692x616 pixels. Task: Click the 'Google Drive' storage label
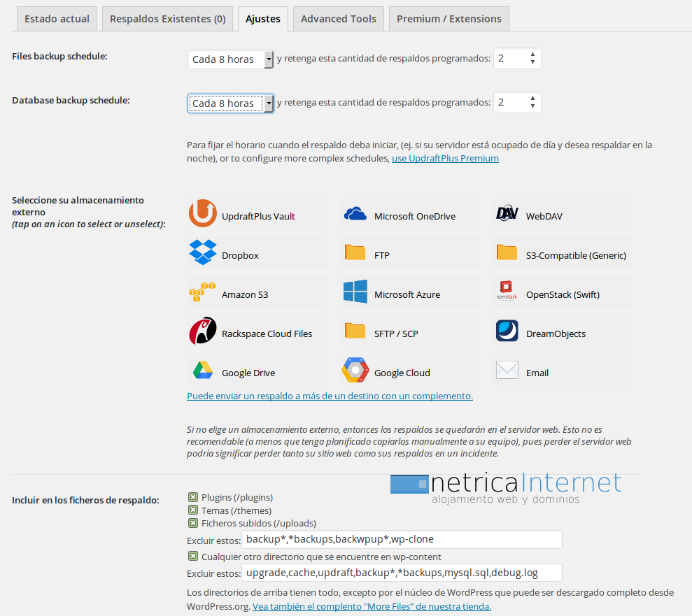point(248,373)
